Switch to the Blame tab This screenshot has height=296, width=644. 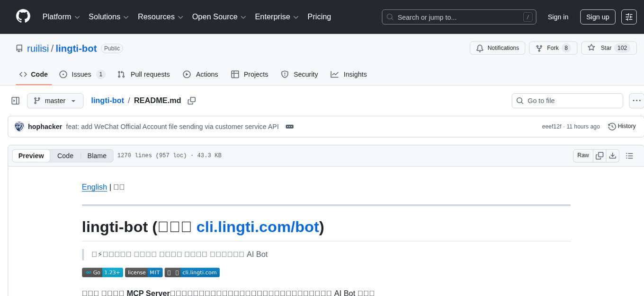97,156
